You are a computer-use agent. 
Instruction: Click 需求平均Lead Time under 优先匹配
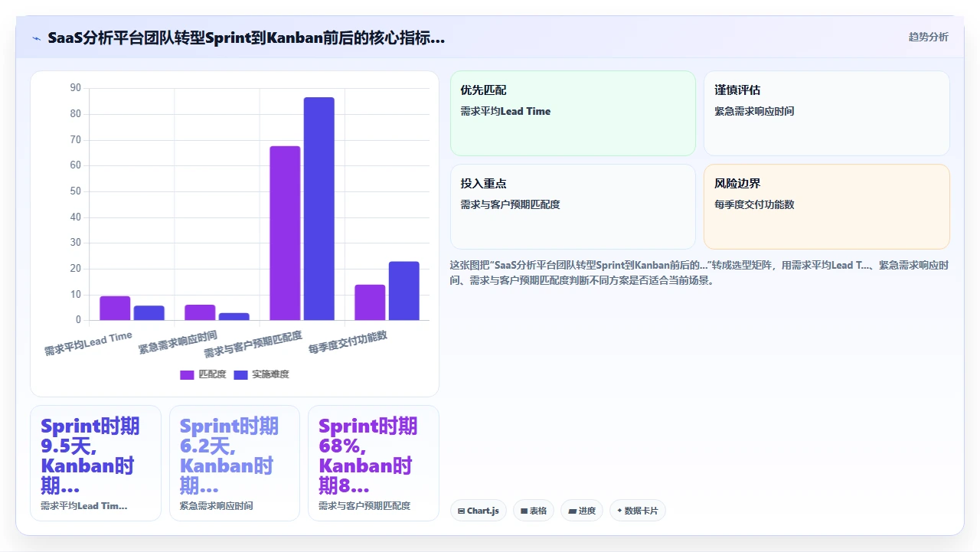(505, 111)
